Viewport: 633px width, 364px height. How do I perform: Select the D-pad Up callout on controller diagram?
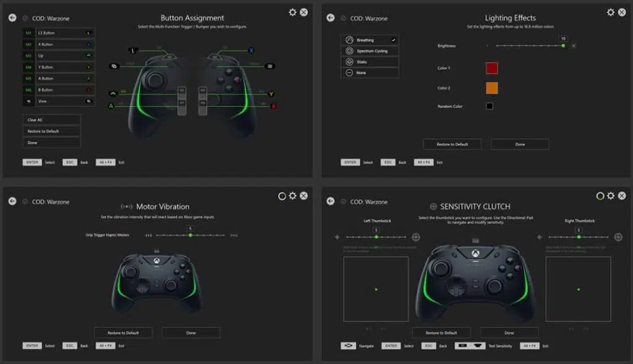pyautogui.click(x=113, y=93)
